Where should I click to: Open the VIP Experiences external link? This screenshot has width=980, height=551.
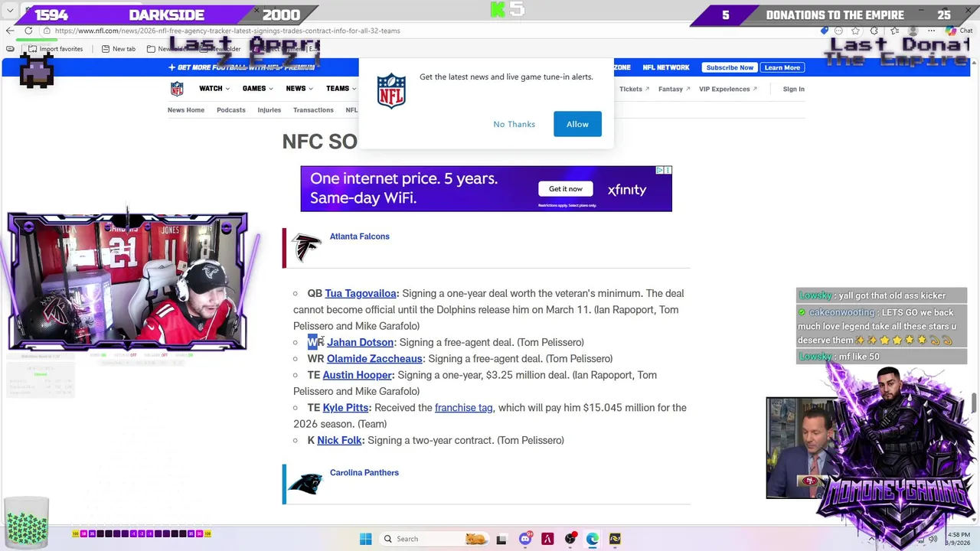coord(727,89)
